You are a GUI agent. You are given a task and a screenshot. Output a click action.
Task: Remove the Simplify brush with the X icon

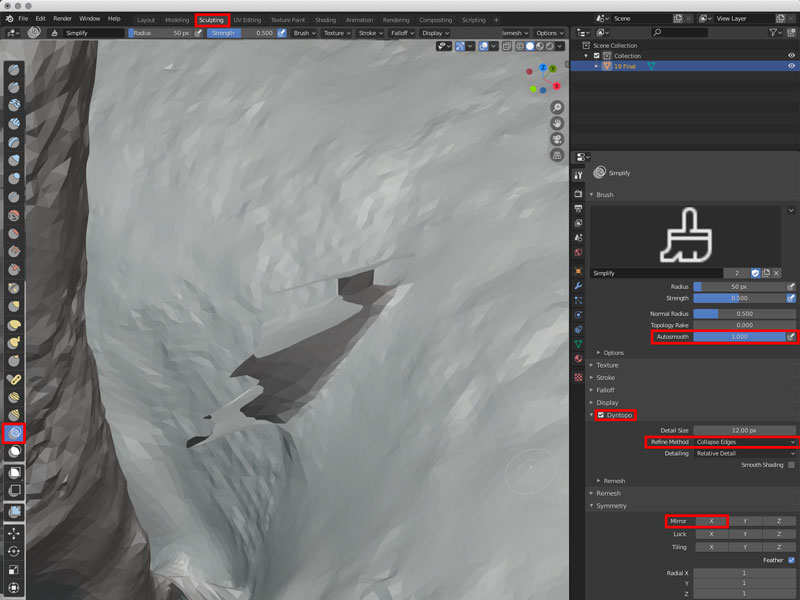pyautogui.click(x=776, y=272)
